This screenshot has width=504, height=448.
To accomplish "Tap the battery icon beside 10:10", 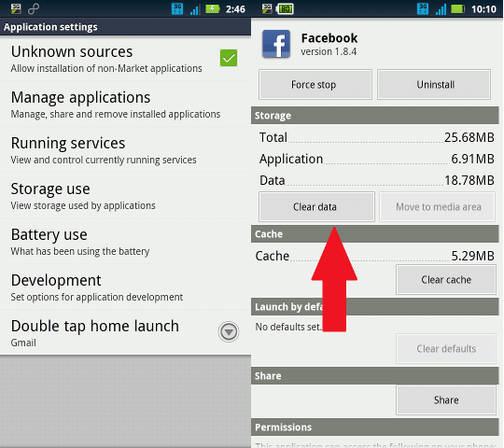I will [458, 9].
